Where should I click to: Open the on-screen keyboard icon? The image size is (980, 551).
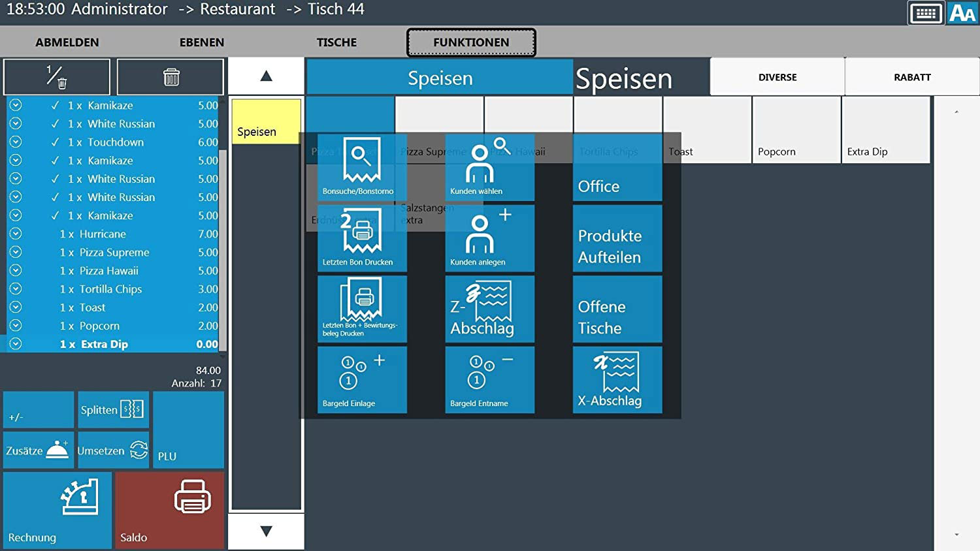926,13
